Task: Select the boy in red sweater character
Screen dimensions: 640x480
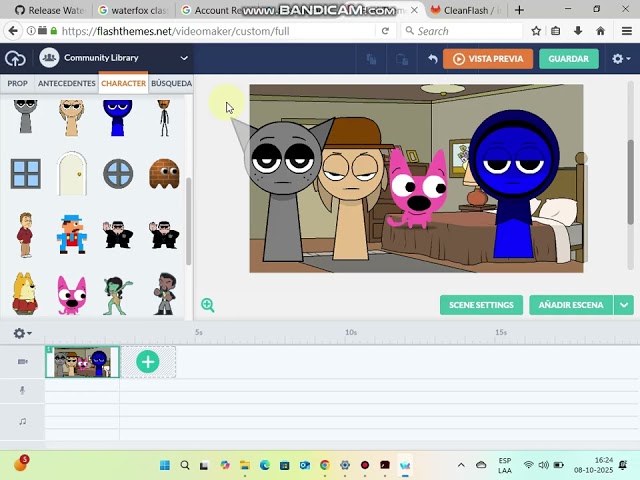Action: coord(25,235)
